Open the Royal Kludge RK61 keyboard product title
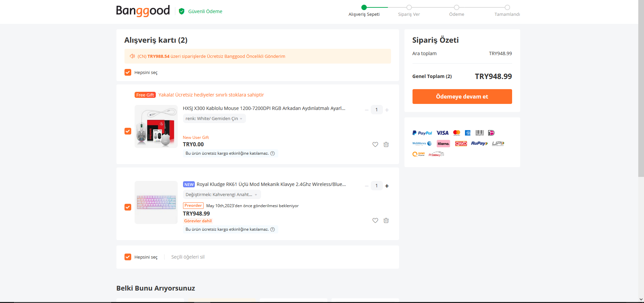Image resolution: width=644 pixels, height=303 pixels. [271, 184]
